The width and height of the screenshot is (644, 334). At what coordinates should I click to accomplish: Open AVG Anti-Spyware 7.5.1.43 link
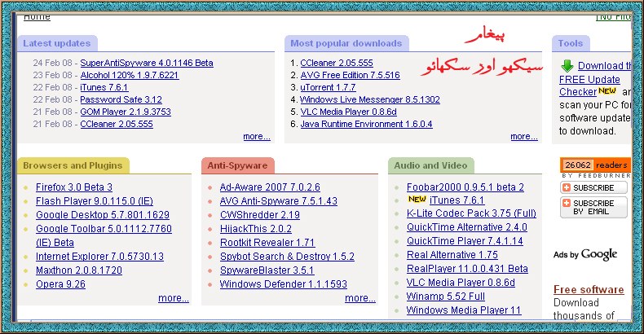[x=279, y=201]
